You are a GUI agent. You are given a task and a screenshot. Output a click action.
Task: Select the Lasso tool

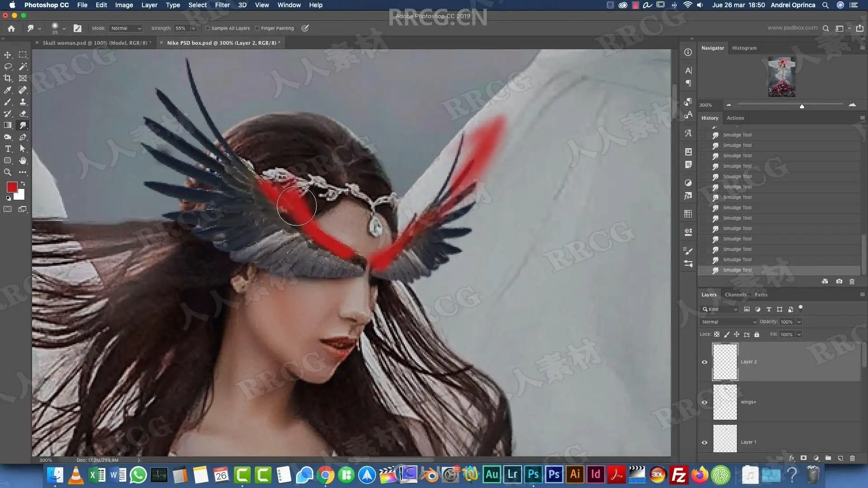point(8,66)
